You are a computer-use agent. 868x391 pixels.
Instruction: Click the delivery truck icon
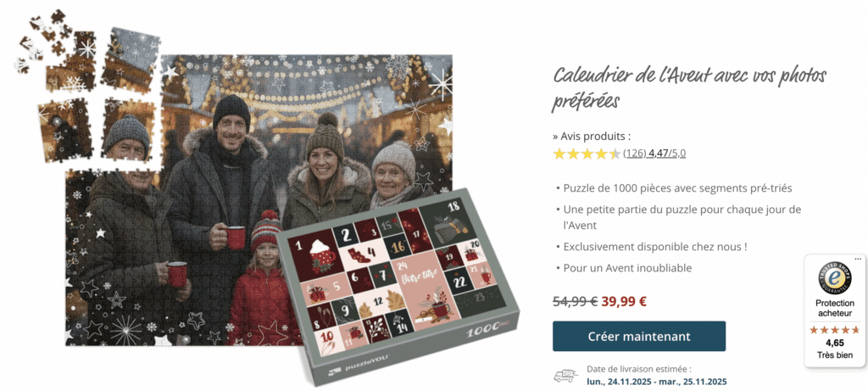pyautogui.click(x=565, y=376)
